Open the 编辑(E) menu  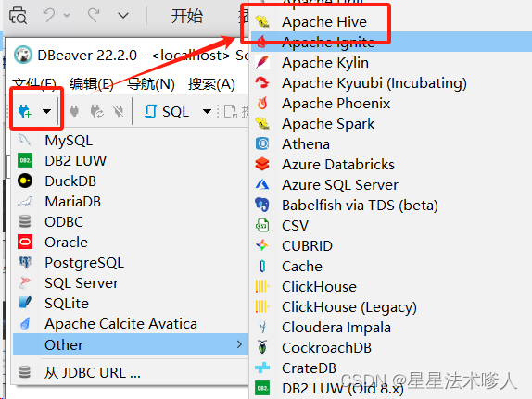(91, 84)
